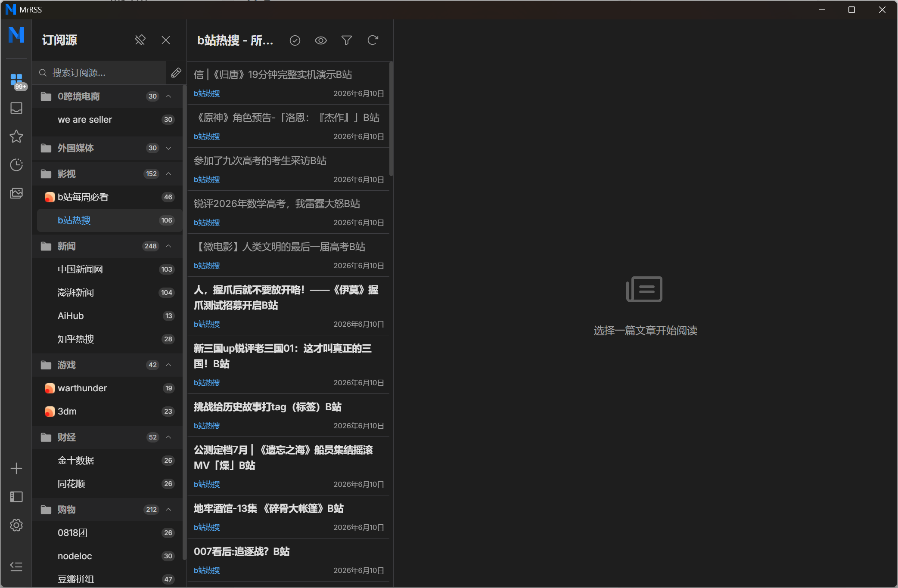Focus the 搜索订阅源 search field
Image resolution: width=898 pixels, height=588 pixels.
(99, 73)
